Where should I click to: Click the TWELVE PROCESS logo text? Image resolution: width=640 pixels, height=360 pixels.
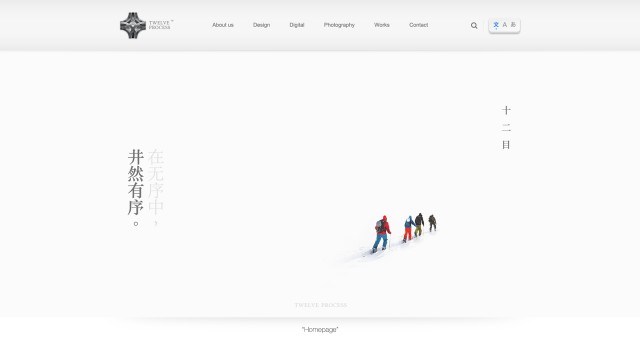coord(160,25)
